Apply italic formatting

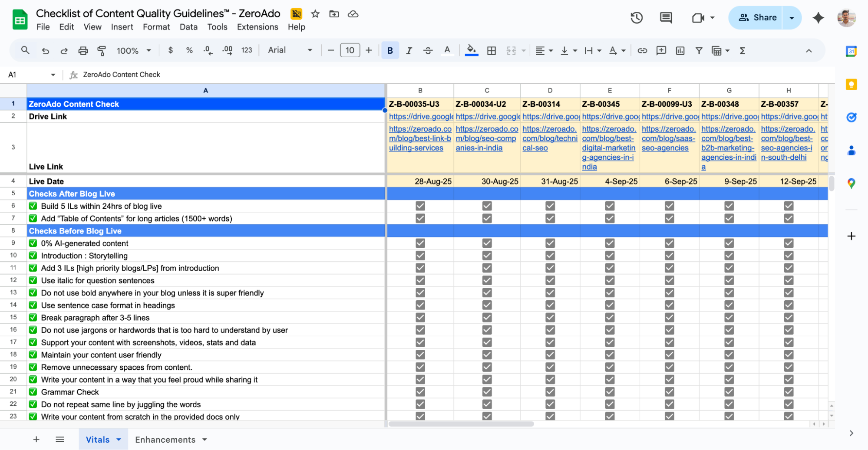(409, 50)
